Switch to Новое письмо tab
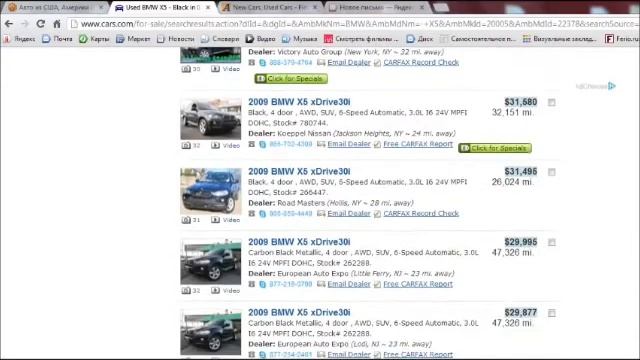Viewport: 640px width, 360px height. point(376,7)
